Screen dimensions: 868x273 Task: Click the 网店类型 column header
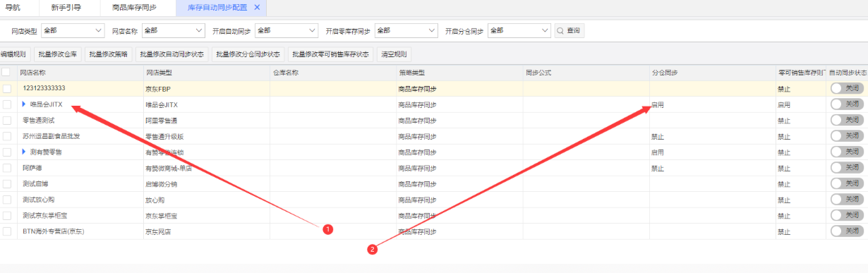click(x=206, y=72)
